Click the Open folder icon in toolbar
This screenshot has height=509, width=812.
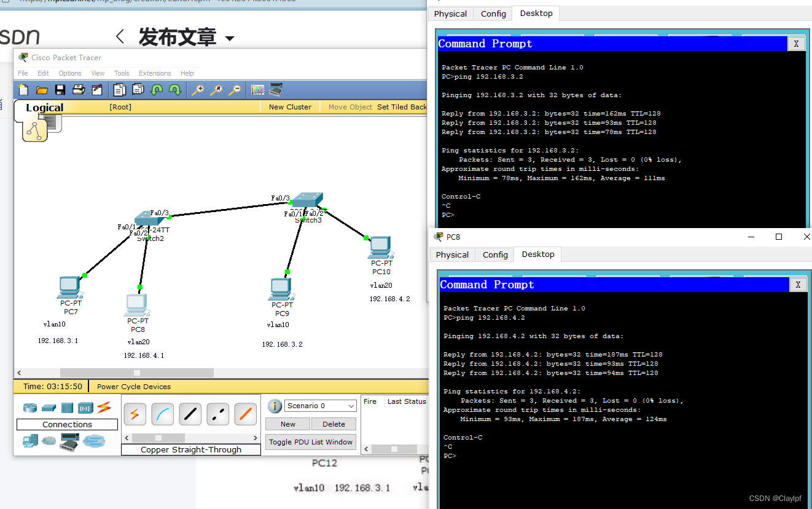[x=42, y=90]
